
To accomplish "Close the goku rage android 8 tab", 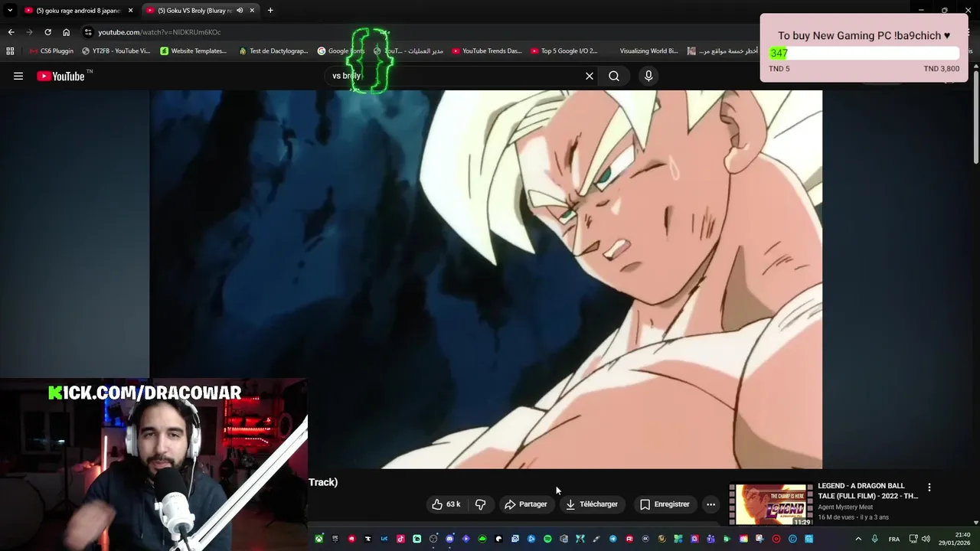I will [x=130, y=11].
